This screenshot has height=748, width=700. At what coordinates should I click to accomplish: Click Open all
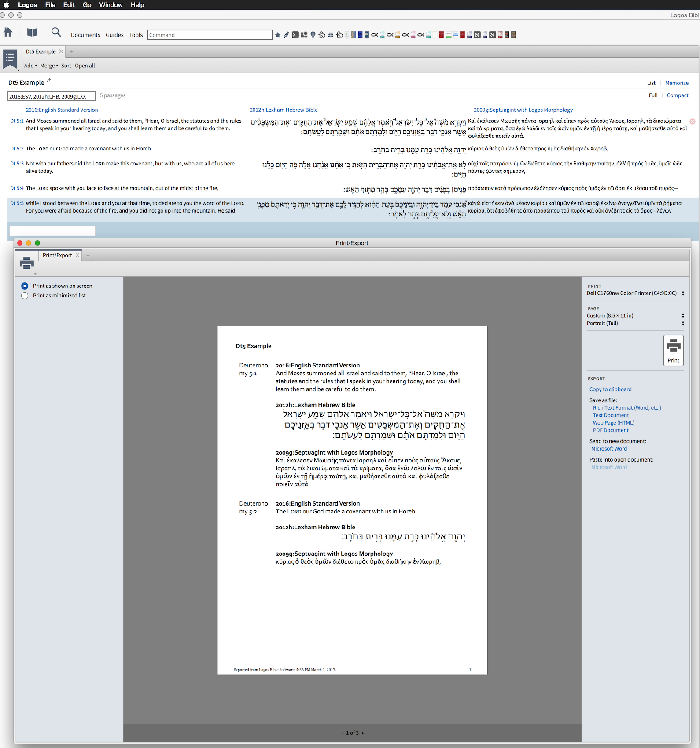pos(85,66)
